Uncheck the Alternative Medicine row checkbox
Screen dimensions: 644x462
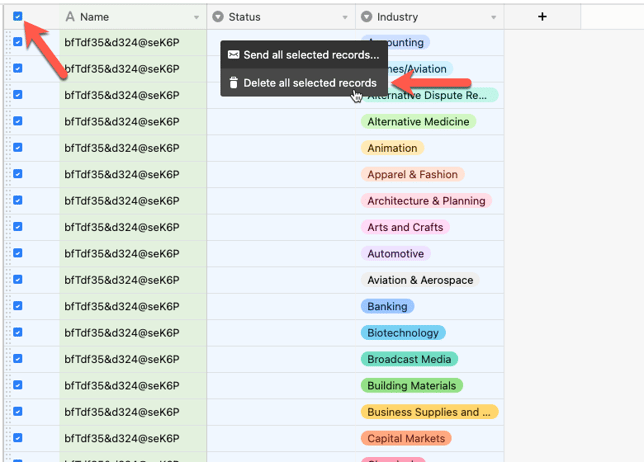click(17, 121)
